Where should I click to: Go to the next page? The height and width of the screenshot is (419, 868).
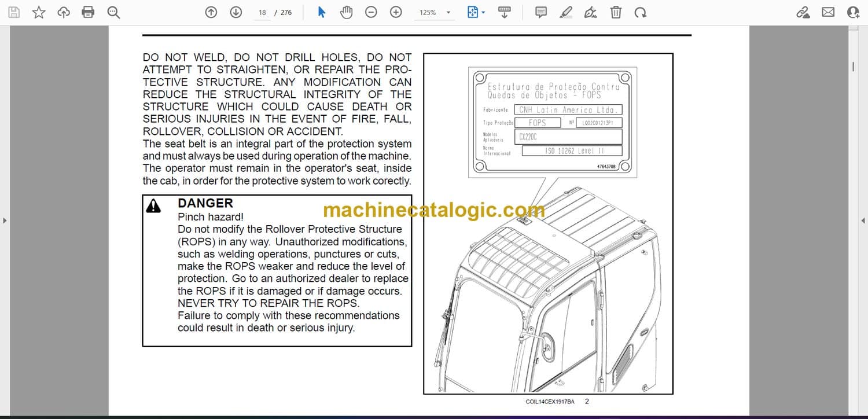point(236,12)
